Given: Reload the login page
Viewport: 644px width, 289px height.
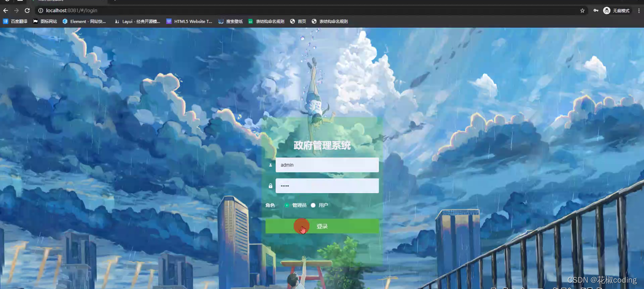Looking at the screenshot, I should (27, 10).
